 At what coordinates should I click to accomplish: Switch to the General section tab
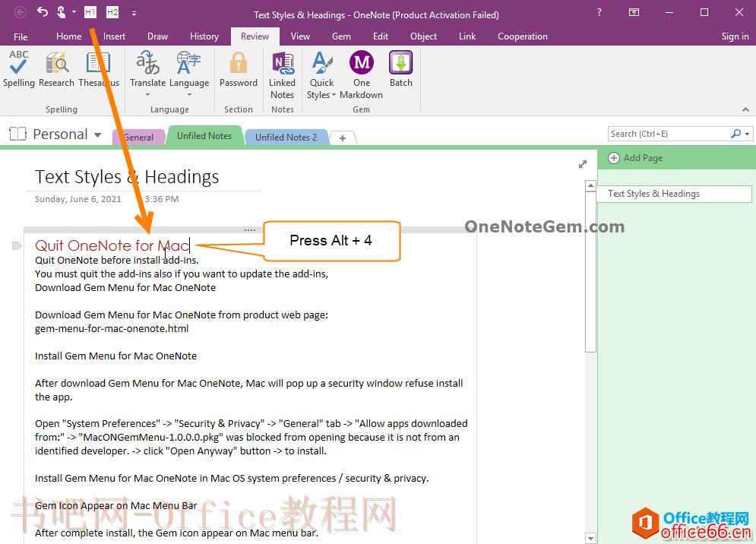(138, 137)
